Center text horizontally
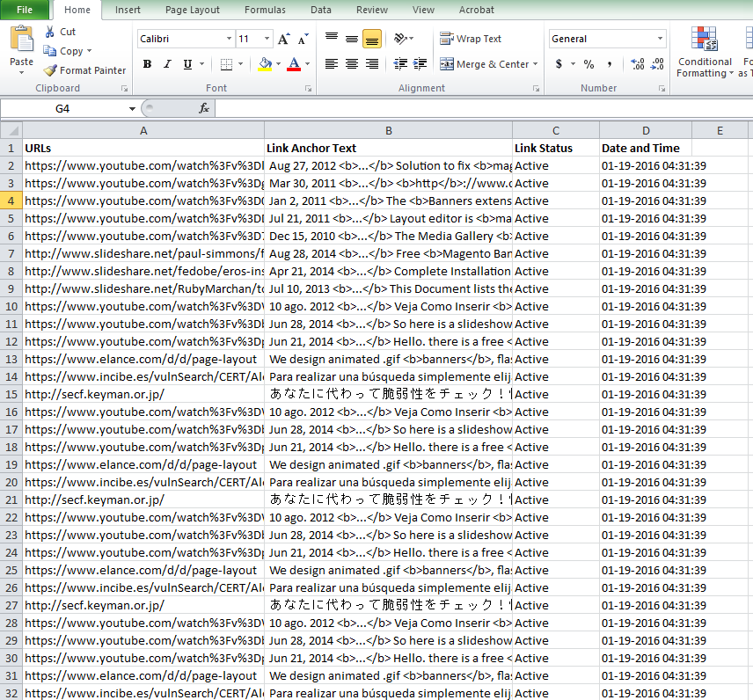The width and height of the screenshot is (753, 700). [352, 64]
